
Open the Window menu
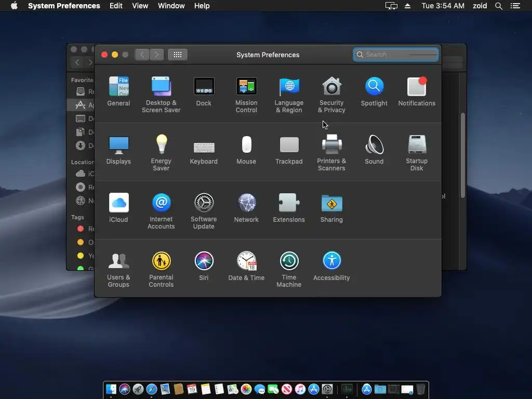tap(171, 6)
